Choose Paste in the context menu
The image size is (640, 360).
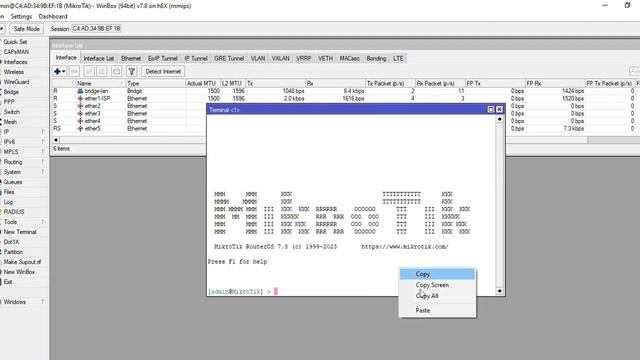pos(437,310)
